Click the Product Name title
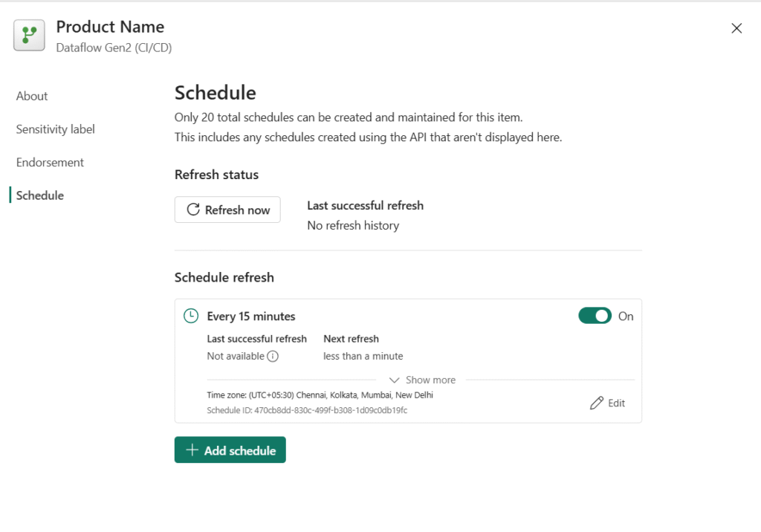The image size is (761, 532). [x=110, y=27]
